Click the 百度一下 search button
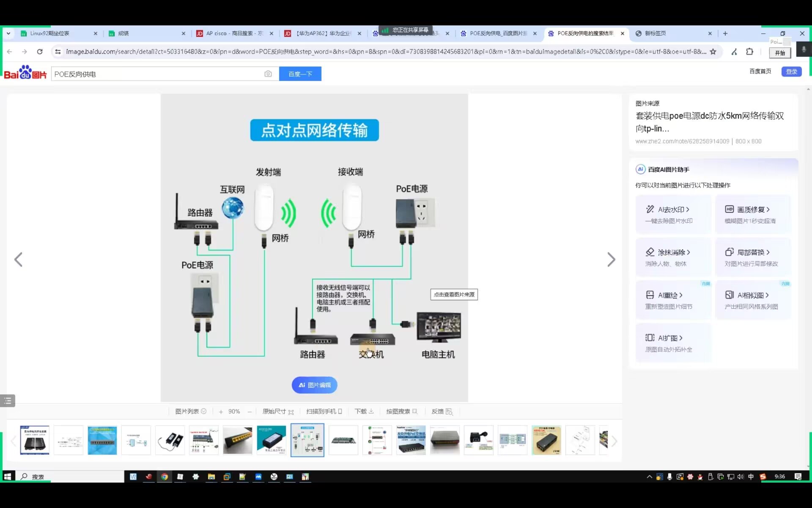This screenshot has width=812, height=508. coord(300,74)
